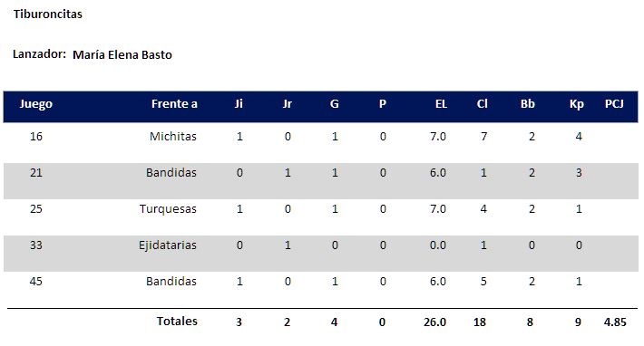Click the 18 Cl total value
This screenshot has height=346, width=644.
(x=480, y=322)
